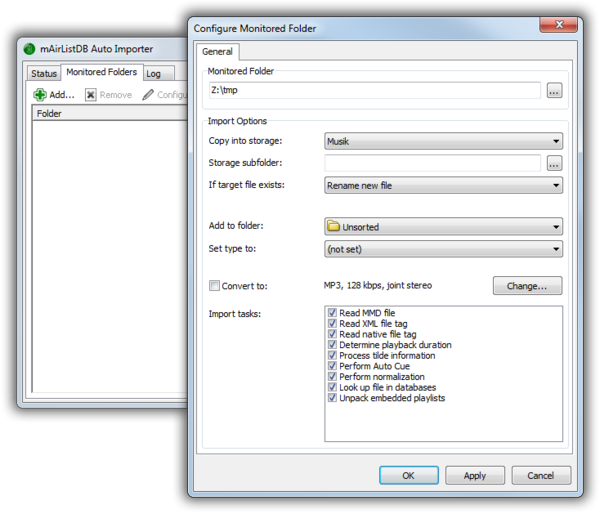600x514 pixels.
Task: Open the Copy into storage dropdown
Action: 443,141
